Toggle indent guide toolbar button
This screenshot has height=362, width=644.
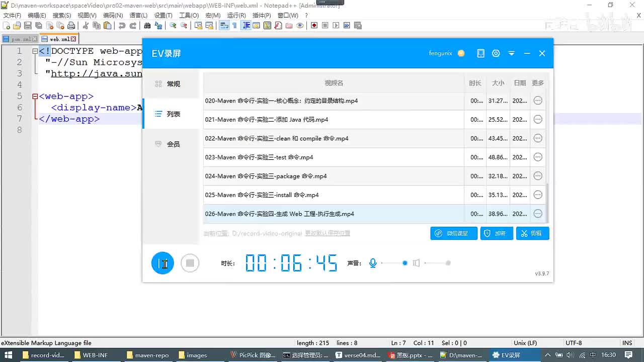[x=246, y=26]
